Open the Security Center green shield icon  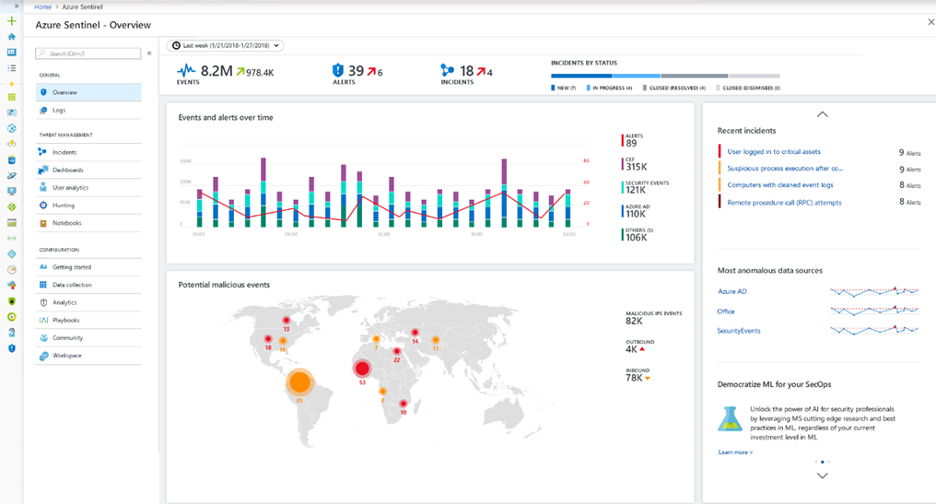[11, 301]
